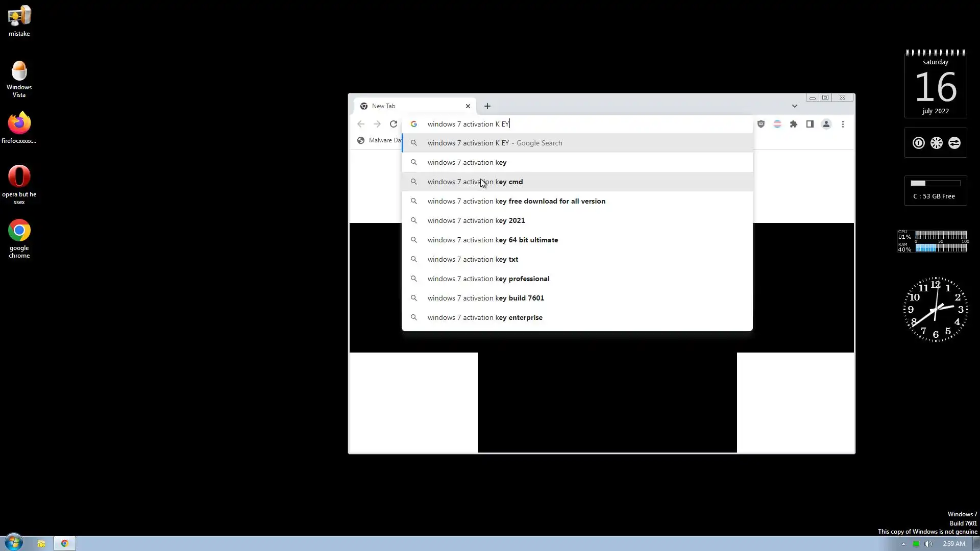Open a new tab with plus button
The height and width of the screenshot is (551, 980).
pos(487,106)
